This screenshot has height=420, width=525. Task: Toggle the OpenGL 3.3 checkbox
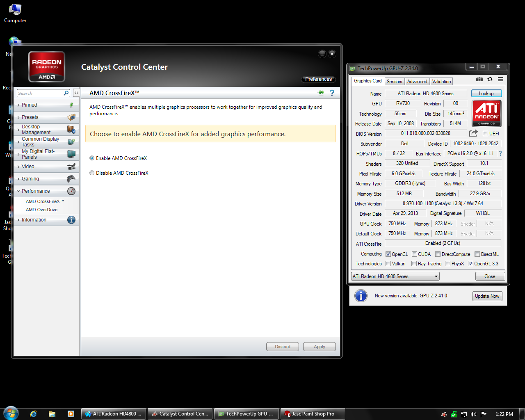pos(471,264)
